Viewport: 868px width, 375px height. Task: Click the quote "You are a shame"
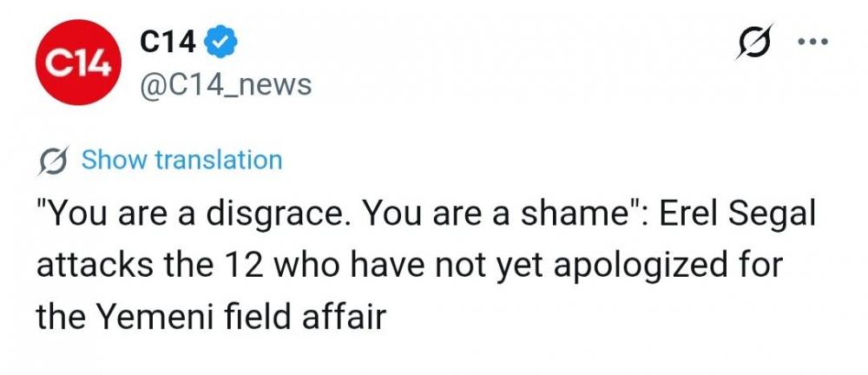pos(486,216)
